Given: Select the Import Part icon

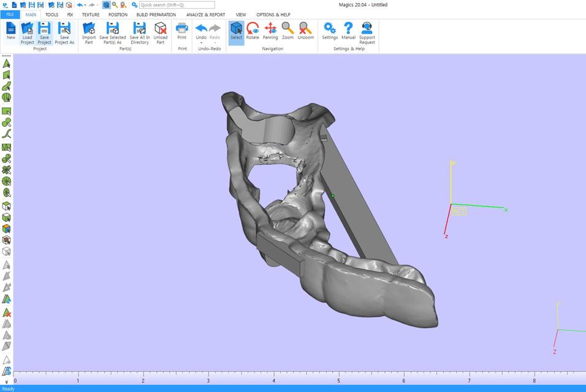Looking at the screenshot, I should [x=89, y=31].
